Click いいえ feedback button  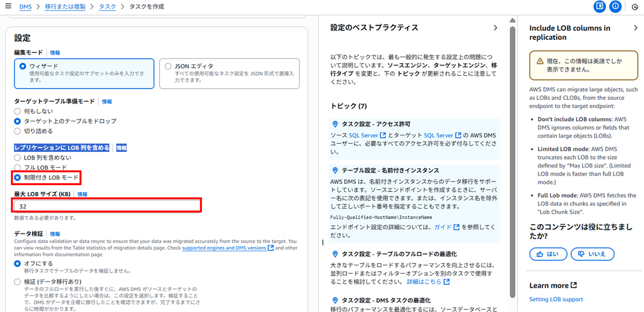coord(593,254)
